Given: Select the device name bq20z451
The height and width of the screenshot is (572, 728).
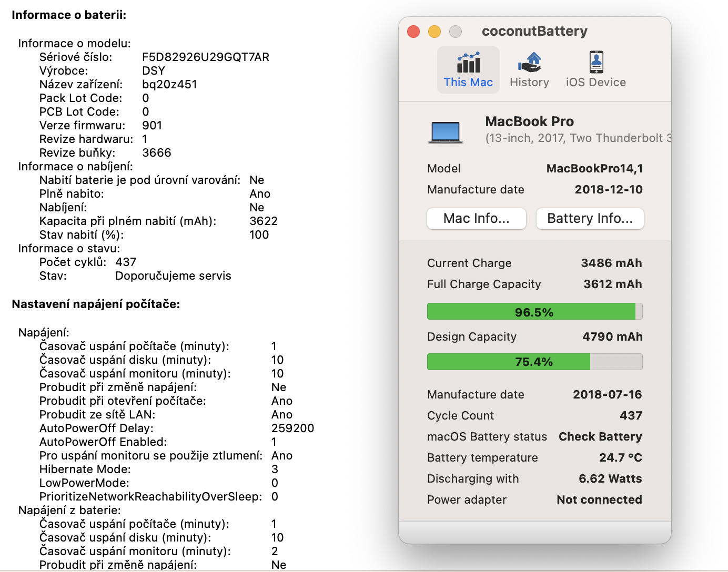Looking at the screenshot, I should tap(169, 84).
